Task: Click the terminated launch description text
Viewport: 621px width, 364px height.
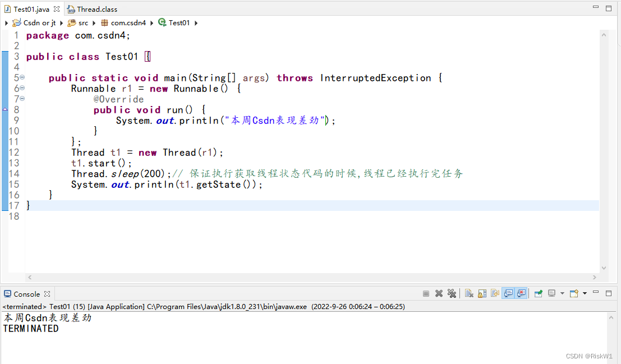Action: tap(204, 307)
